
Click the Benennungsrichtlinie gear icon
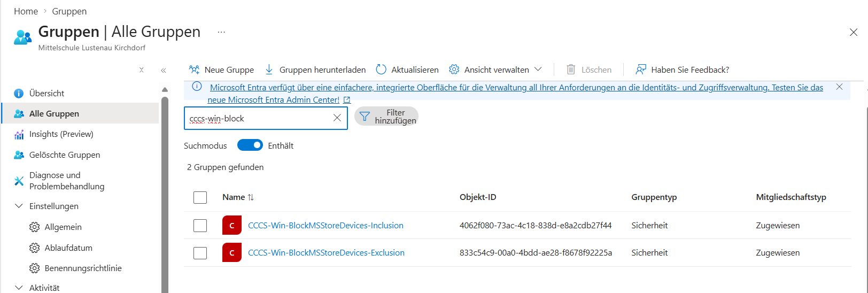tap(34, 268)
